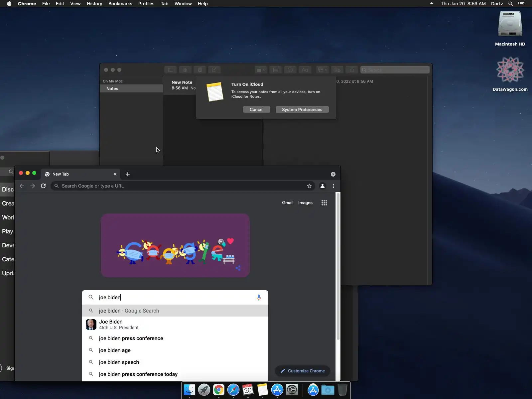
Task: Choose the Joe Biden 46th U.S. President suggestion
Action: (175, 325)
